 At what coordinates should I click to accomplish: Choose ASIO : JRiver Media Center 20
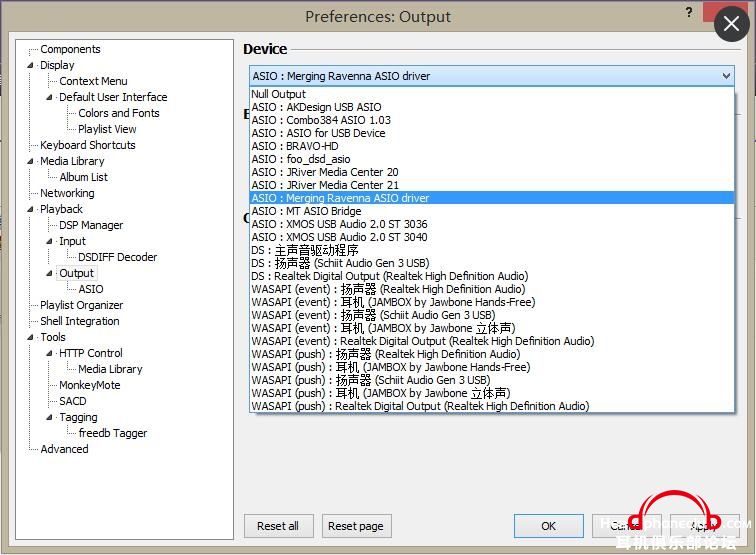click(x=492, y=172)
